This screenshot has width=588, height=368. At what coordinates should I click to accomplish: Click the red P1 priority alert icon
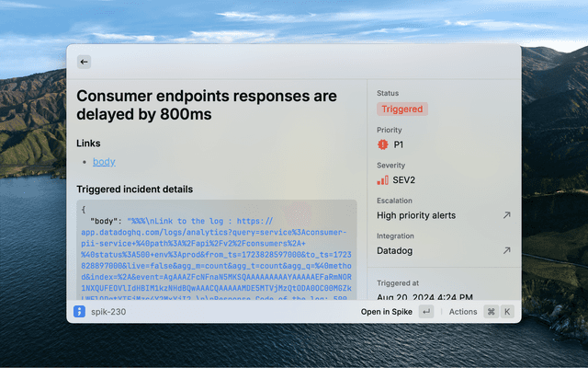383,144
